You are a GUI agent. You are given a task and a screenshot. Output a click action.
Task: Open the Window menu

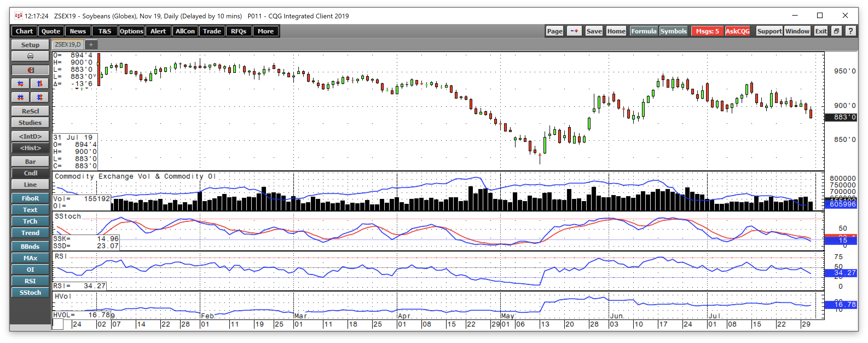tap(797, 31)
